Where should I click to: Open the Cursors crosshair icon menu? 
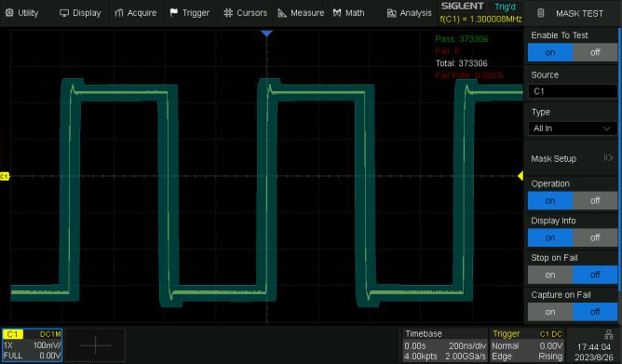[x=245, y=13]
